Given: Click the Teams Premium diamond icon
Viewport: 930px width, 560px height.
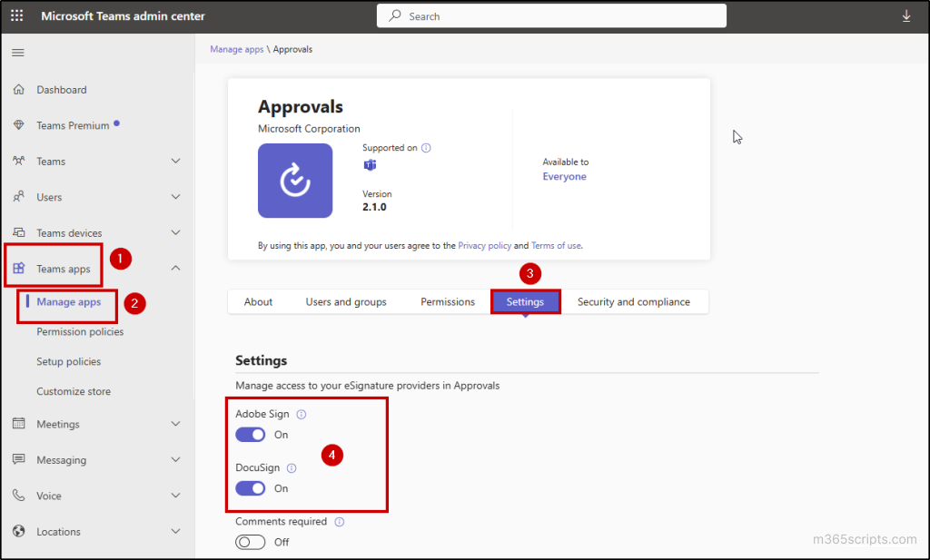Looking at the screenshot, I should pyautogui.click(x=19, y=125).
